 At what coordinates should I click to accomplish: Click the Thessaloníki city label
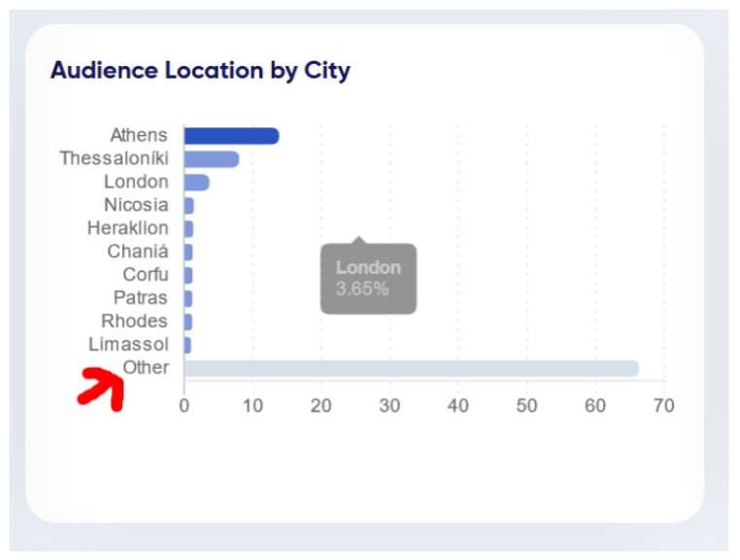pyautogui.click(x=115, y=158)
